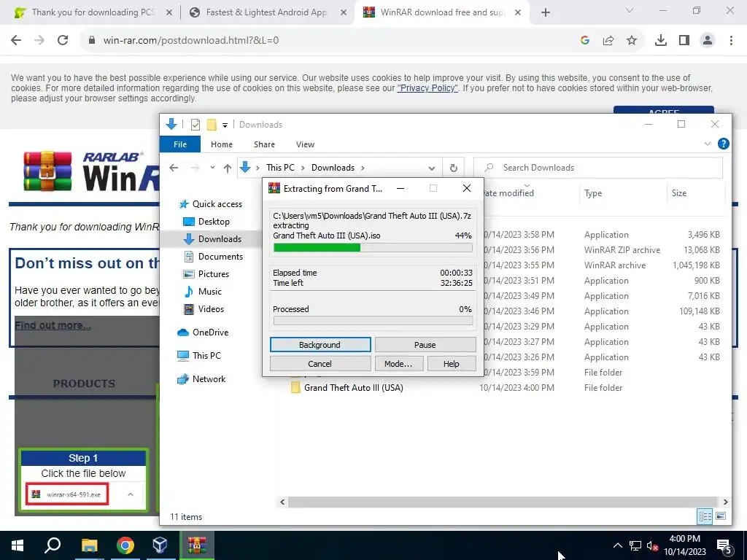747x560 pixels.
Task: Refresh the Downloads folder
Action: (454, 168)
